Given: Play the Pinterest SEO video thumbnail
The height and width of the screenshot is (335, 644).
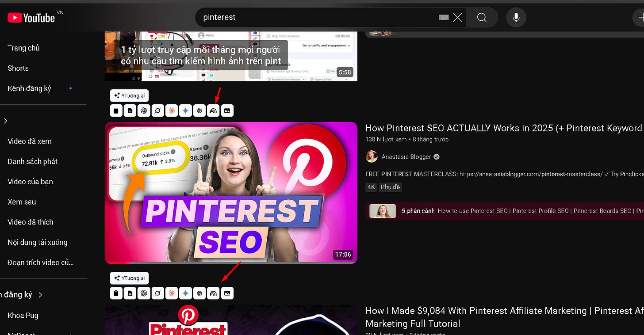Looking at the screenshot, I should 231,193.
